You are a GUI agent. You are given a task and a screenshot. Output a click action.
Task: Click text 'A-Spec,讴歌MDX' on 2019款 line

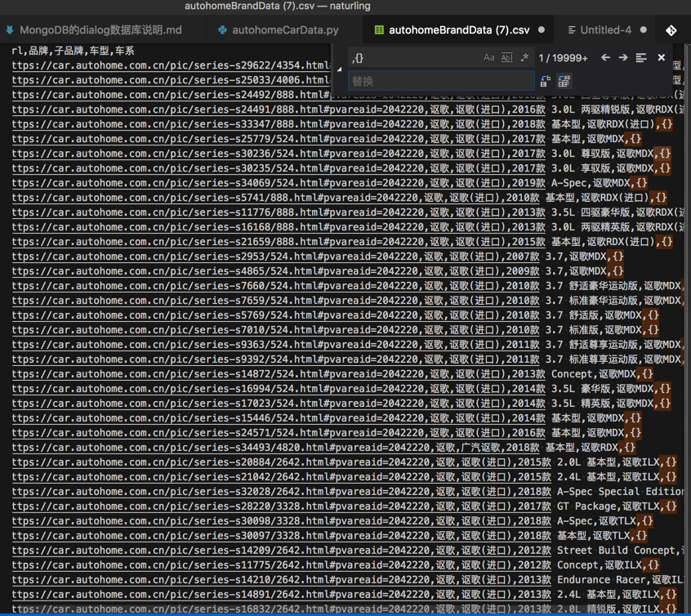591,183
